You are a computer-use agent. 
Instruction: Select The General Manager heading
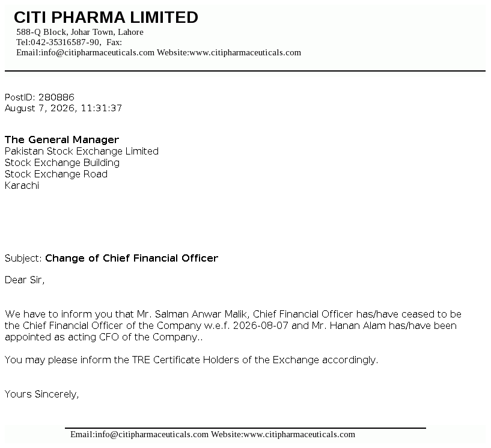(62, 140)
